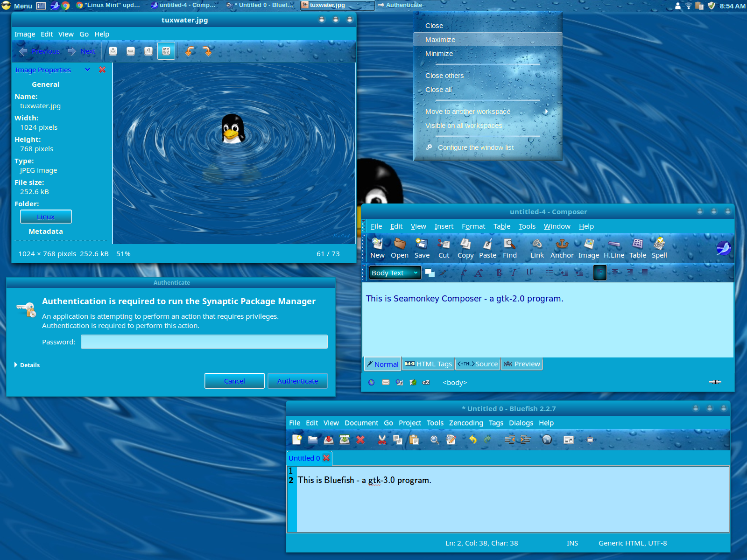The width and height of the screenshot is (747, 560).
Task: Choose Maximize in the window list menu
Action: (x=487, y=40)
